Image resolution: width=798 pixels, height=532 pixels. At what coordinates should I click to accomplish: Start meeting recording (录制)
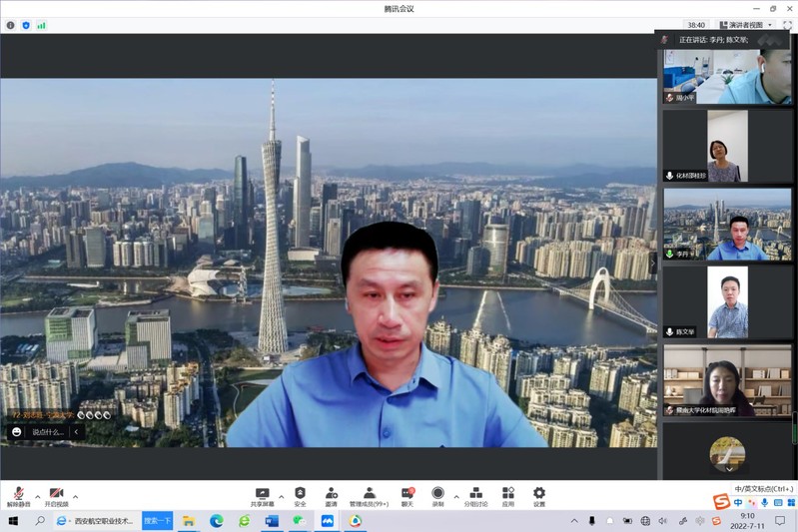click(437, 496)
